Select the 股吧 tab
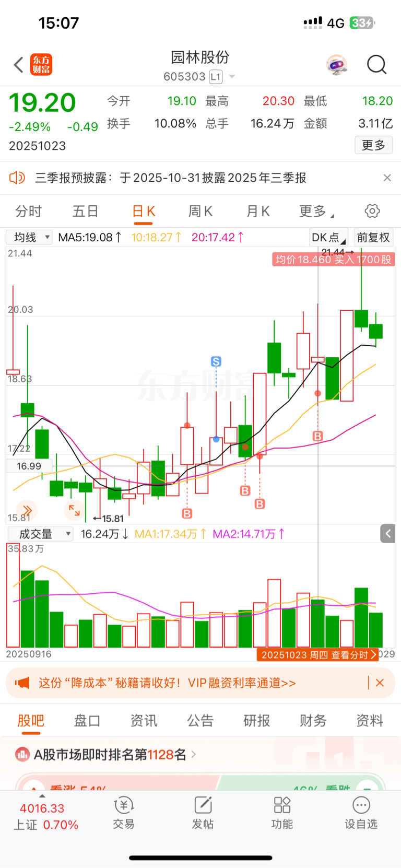401x868 pixels. [31, 721]
